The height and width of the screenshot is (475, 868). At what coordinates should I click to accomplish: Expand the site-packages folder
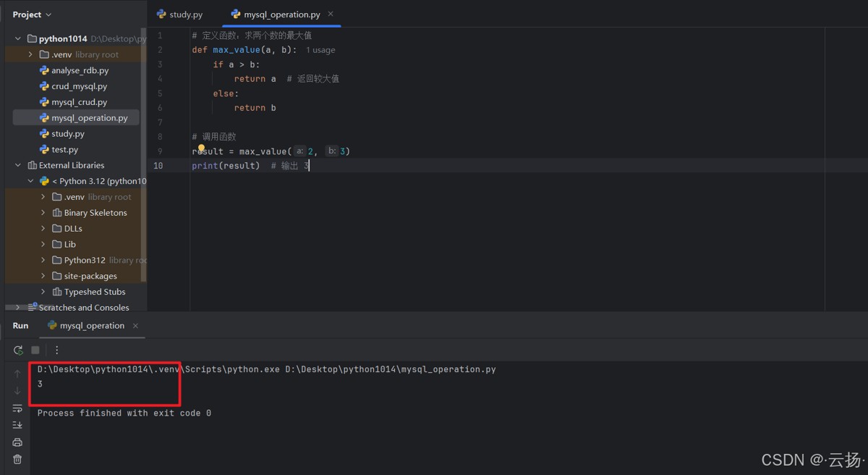coord(43,276)
